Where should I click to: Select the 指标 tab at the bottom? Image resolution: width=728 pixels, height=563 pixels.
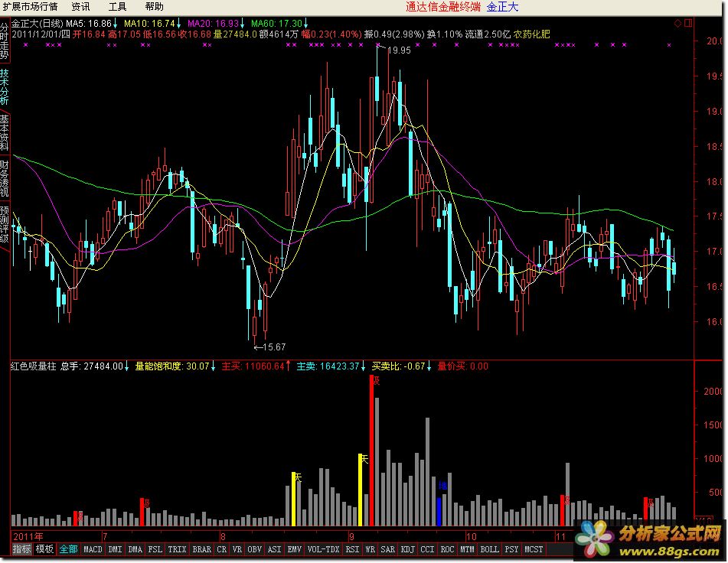[x=21, y=549]
